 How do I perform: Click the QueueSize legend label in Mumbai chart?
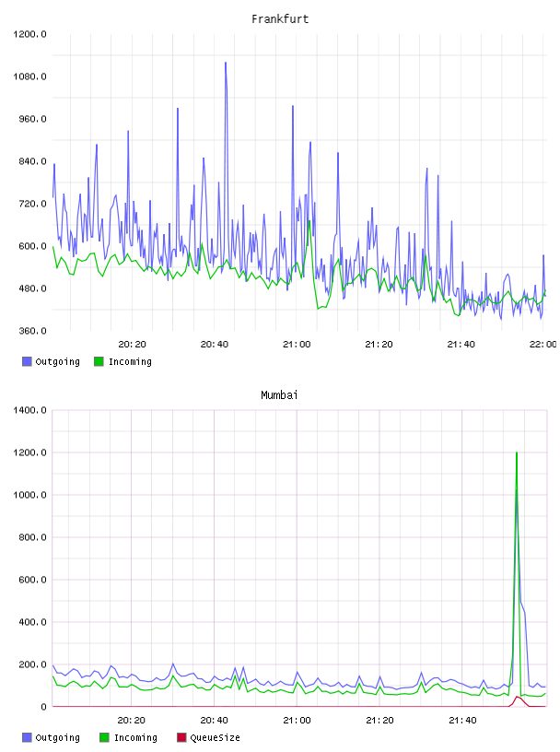click(x=215, y=737)
